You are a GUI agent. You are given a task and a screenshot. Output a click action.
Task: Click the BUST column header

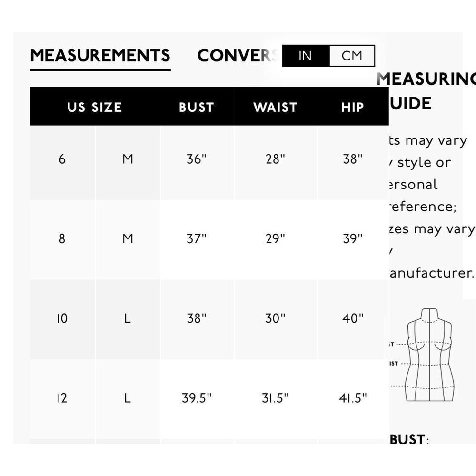(197, 107)
